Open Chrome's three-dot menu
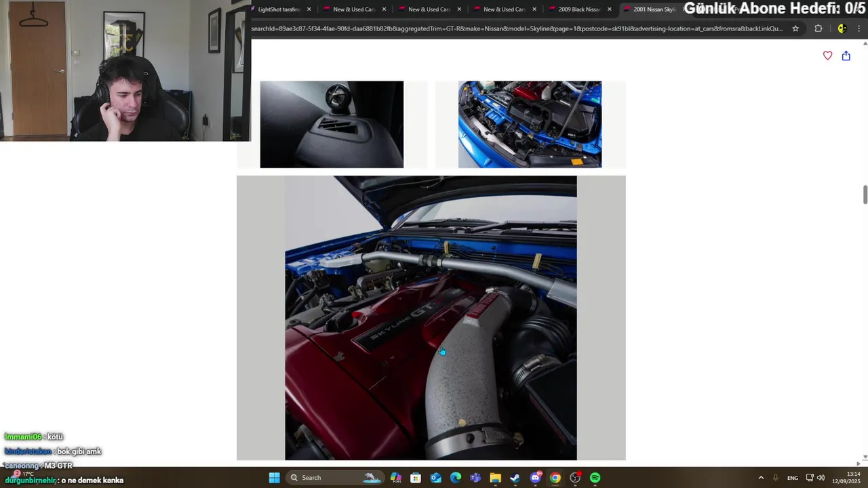This screenshot has width=868, height=488. (x=859, y=28)
